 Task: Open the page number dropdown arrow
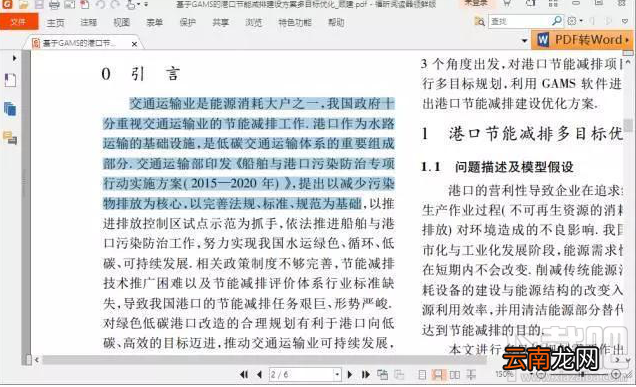pyautogui.click(x=337, y=374)
